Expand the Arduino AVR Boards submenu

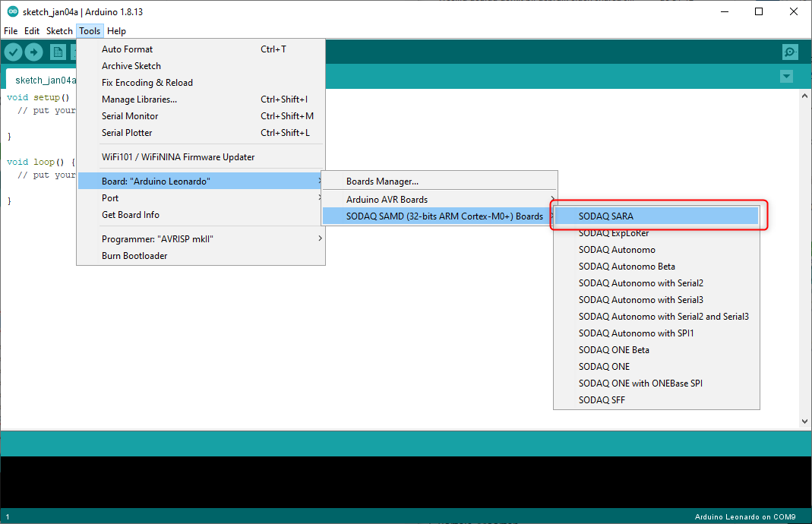click(440, 199)
